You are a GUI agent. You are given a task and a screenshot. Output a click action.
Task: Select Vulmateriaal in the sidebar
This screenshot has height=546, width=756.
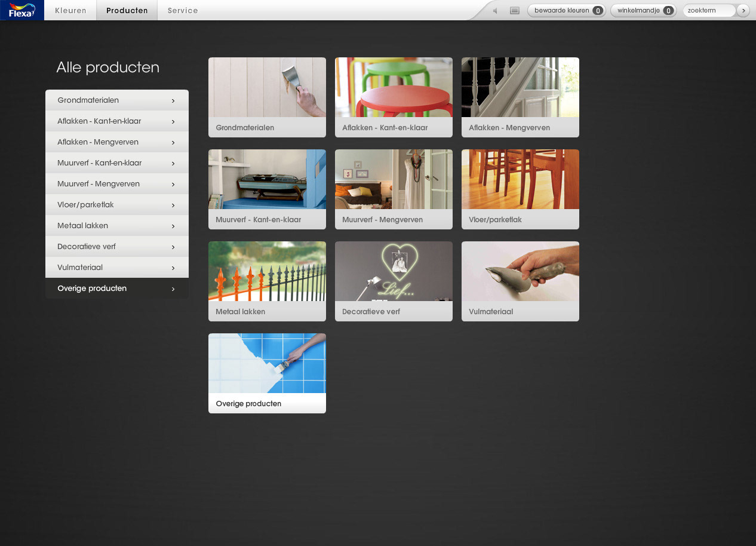click(x=117, y=268)
